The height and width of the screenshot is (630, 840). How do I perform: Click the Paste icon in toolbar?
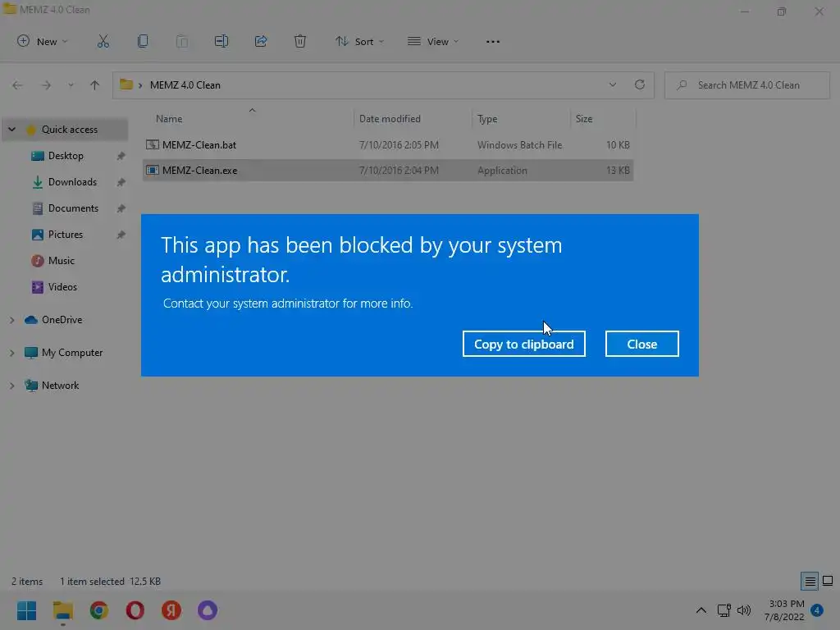point(182,41)
